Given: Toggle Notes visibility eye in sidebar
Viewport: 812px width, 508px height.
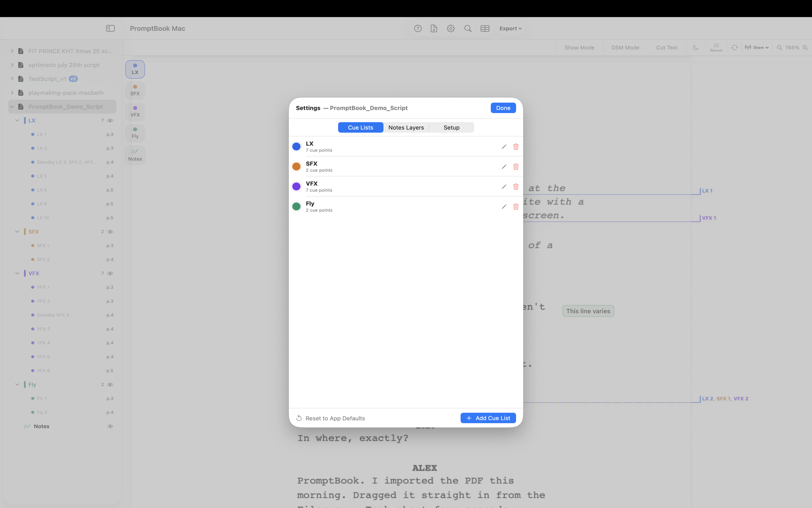Looking at the screenshot, I should (110, 426).
